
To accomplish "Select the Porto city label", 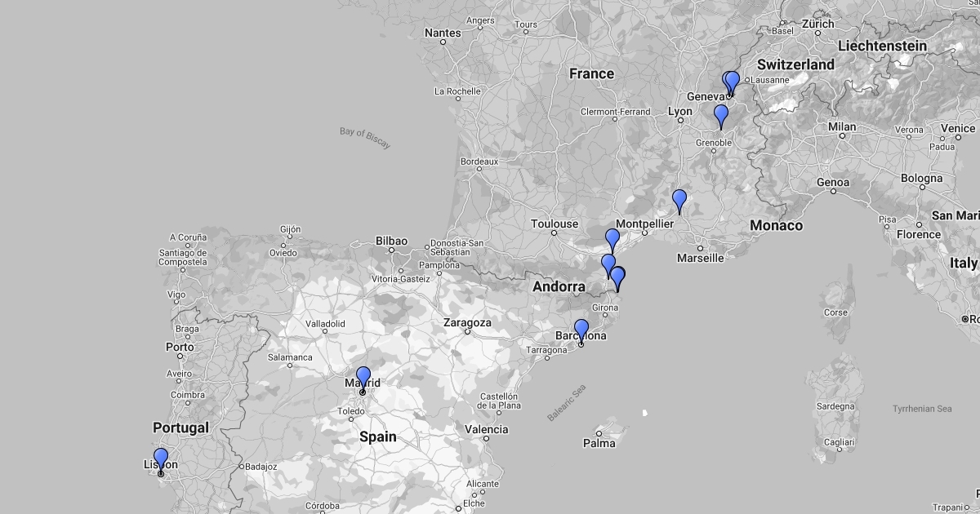I will pyautogui.click(x=180, y=347).
